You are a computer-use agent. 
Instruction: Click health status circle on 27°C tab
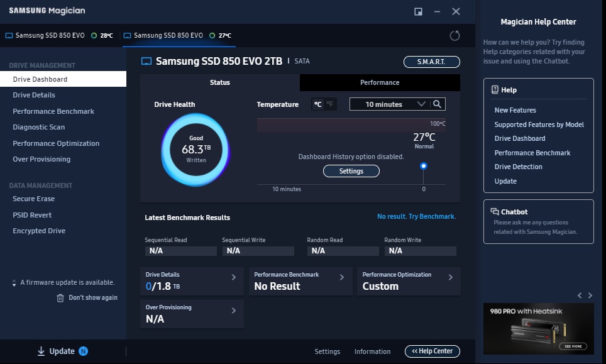[212, 36]
